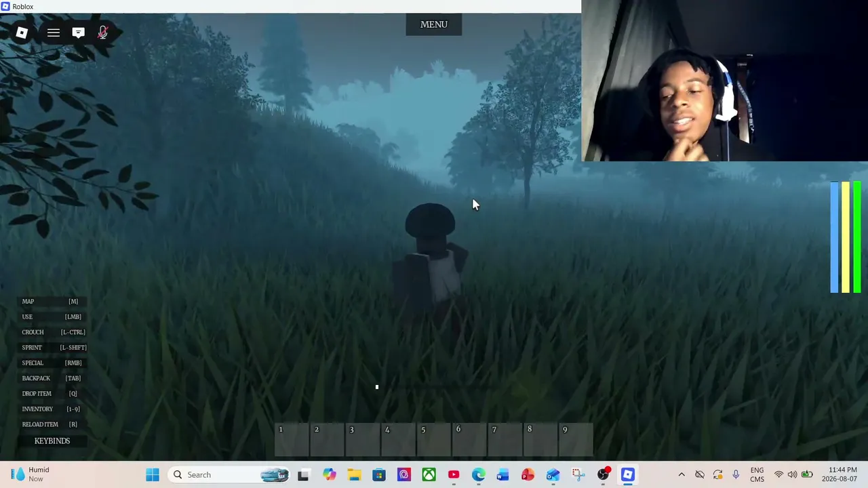The width and height of the screenshot is (868, 488).
Task: Switch the ENG CMS input language
Action: 757,474
